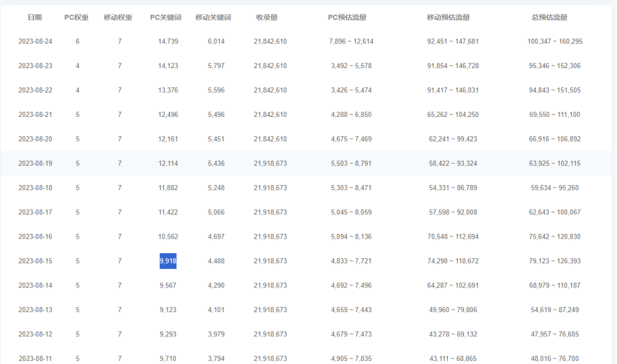
Task: Click mobile traffic range 70,548 ~ 112,694
Action: (x=453, y=236)
